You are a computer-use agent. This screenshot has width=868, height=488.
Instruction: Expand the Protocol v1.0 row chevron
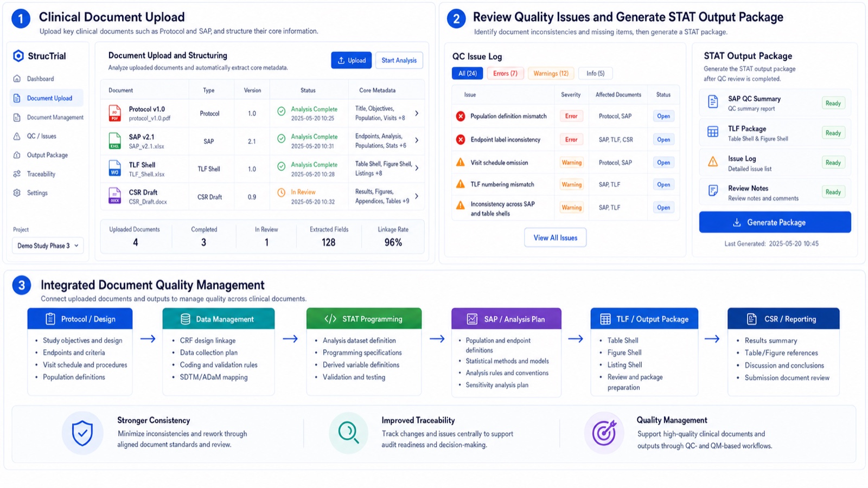(417, 113)
